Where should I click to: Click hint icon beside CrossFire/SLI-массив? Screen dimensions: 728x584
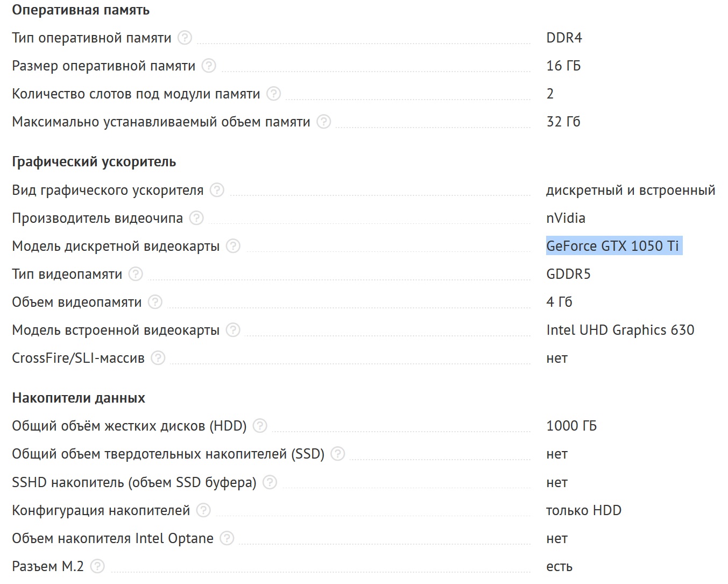click(x=158, y=358)
